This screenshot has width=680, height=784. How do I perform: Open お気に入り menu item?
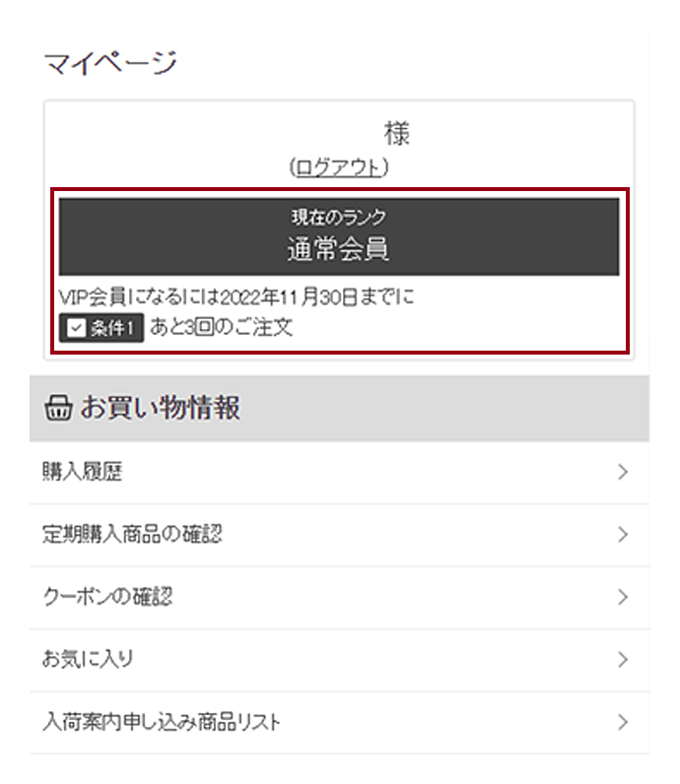pyautogui.click(x=339, y=660)
